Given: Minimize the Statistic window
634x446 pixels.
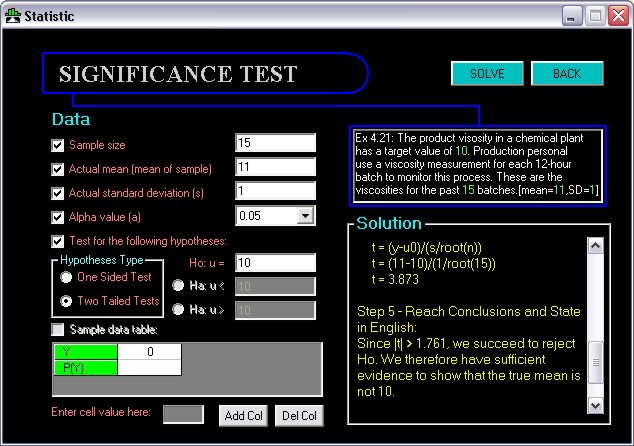Looking at the screenshot, I should [x=571, y=16].
